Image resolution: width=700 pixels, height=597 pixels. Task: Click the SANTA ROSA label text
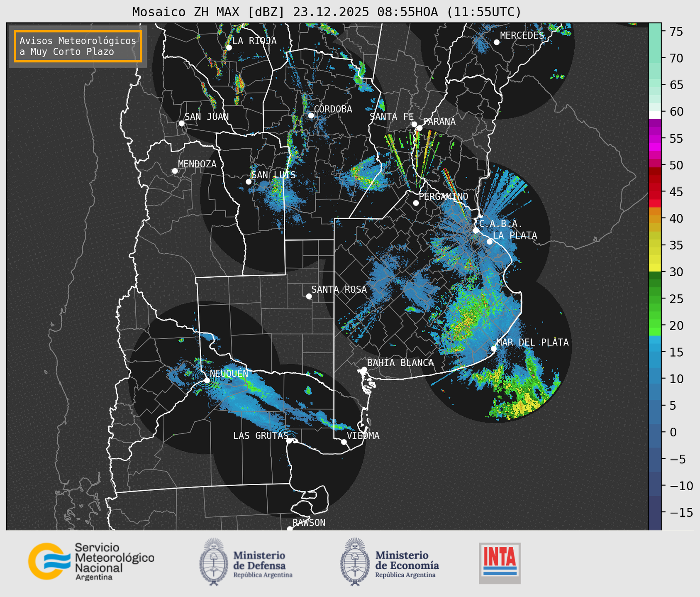coord(339,289)
